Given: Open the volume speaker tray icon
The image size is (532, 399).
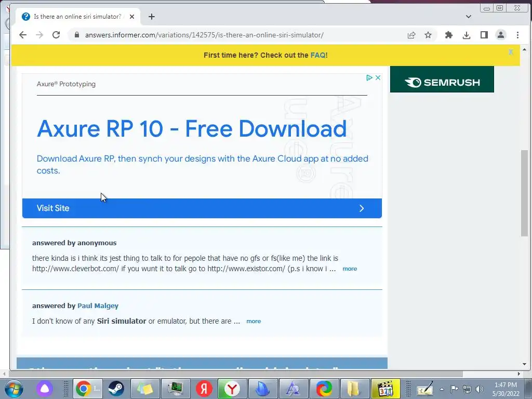Looking at the screenshot, I should click(479, 389).
